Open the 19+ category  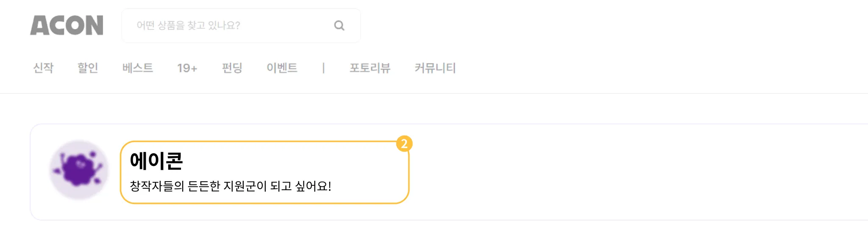pos(187,68)
